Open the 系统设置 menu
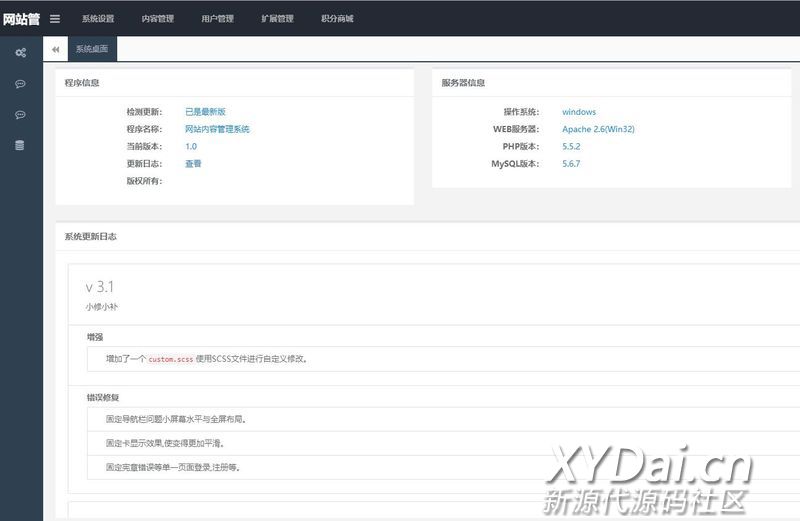800x521 pixels. point(98,19)
